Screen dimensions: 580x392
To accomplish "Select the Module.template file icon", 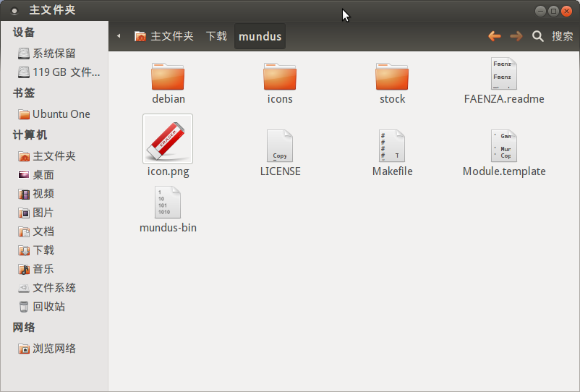I will (x=504, y=145).
